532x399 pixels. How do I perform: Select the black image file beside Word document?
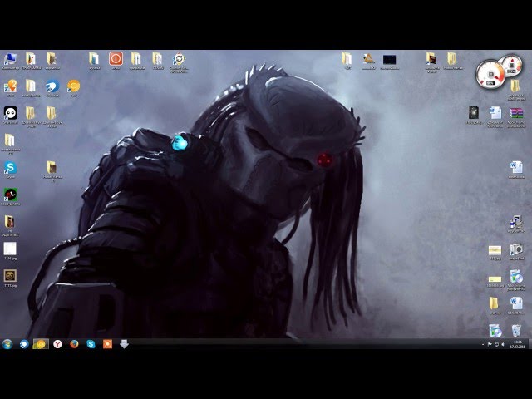tap(474, 113)
